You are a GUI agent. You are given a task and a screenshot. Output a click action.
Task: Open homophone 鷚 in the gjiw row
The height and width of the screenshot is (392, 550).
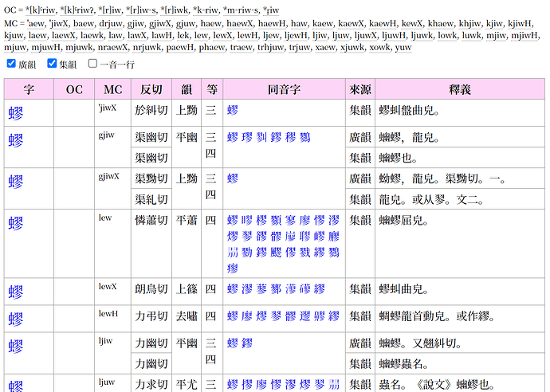coord(305,137)
